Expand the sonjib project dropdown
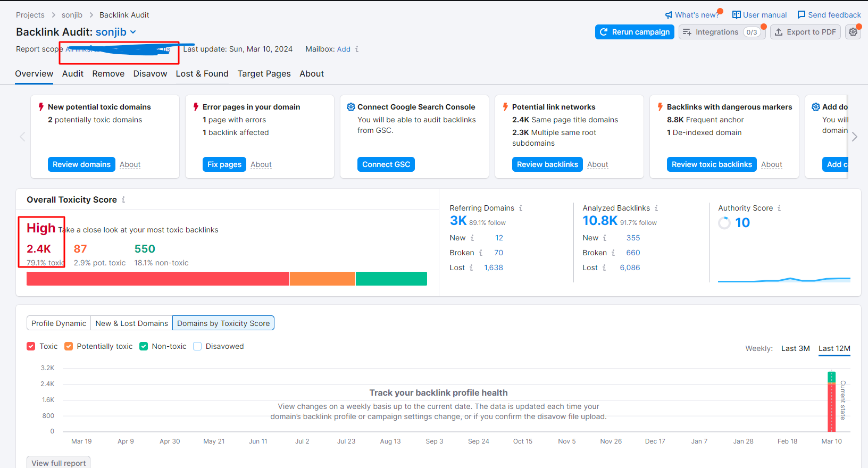The height and width of the screenshot is (468, 868). 133,32
